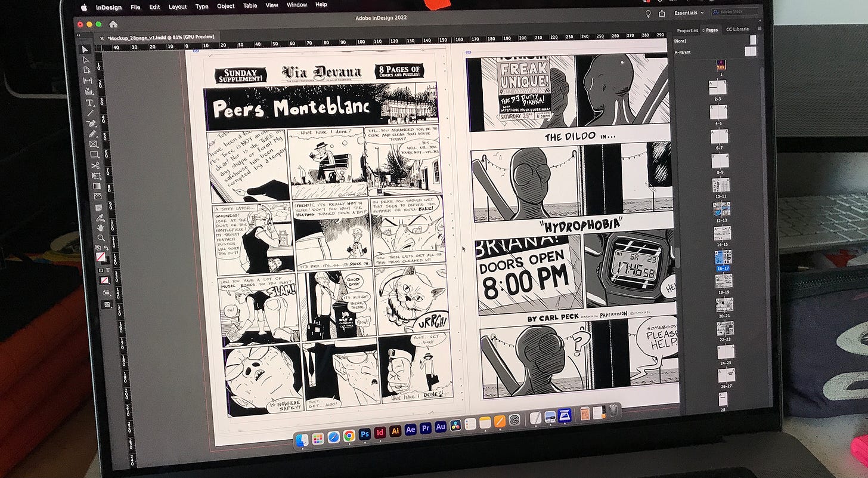Screen dimensions: 868x478
Task: Select the Gradient Swatch tool
Action: [97, 186]
